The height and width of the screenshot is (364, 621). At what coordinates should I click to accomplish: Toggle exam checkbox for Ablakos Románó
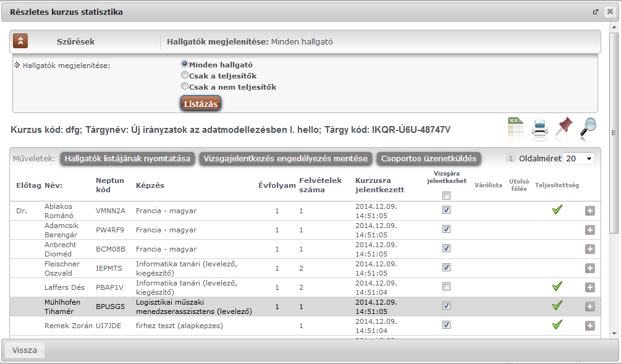click(446, 210)
